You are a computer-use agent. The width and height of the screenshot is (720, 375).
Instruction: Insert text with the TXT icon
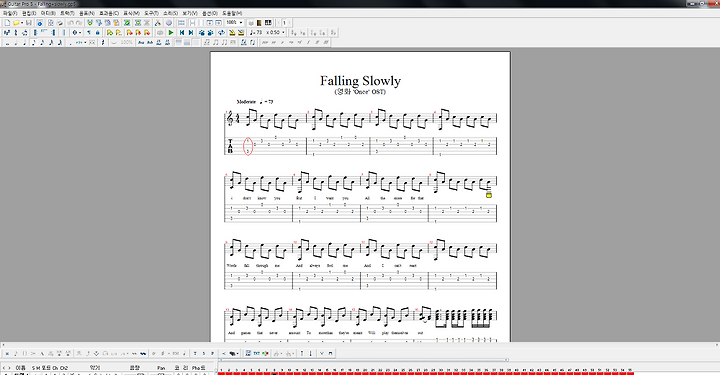(x=256, y=353)
